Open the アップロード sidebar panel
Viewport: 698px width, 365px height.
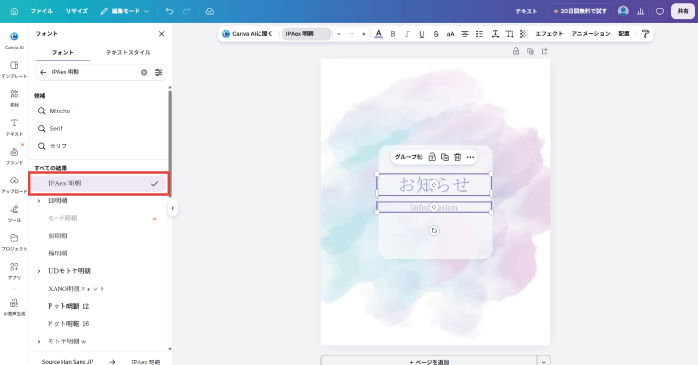tap(14, 185)
